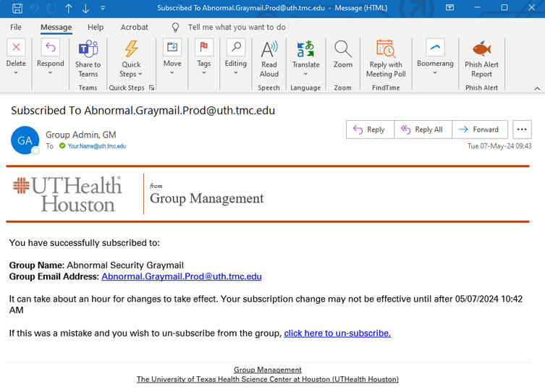Image resolution: width=545 pixels, height=392 pixels.
Task: Open the Customize Quick Access Toolbar dropdown
Action: click(103, 8)
